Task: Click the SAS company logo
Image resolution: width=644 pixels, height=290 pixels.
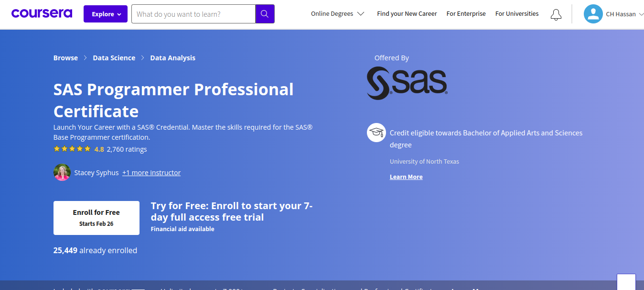Action: pyautogui.click(x=407, y=83)
